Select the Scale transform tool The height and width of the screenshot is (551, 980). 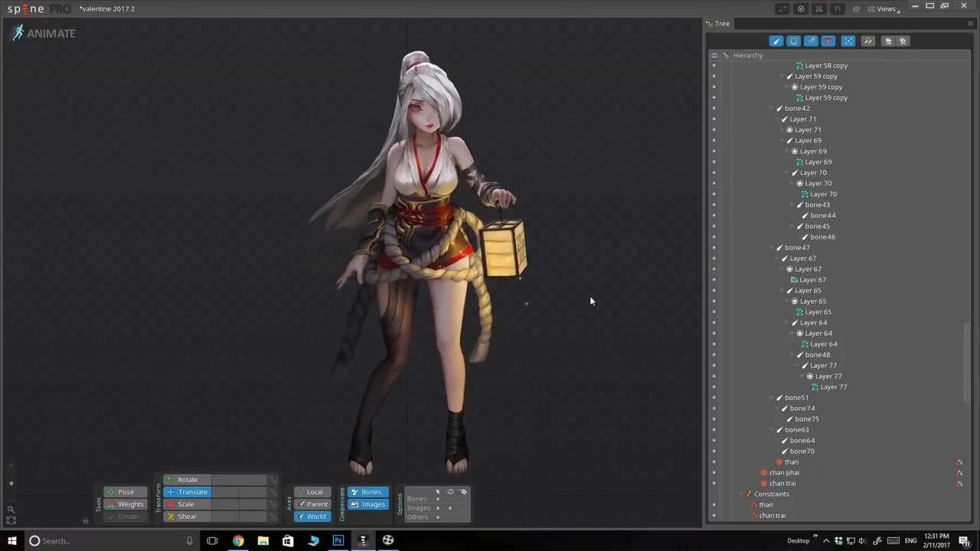click(187, 504)
